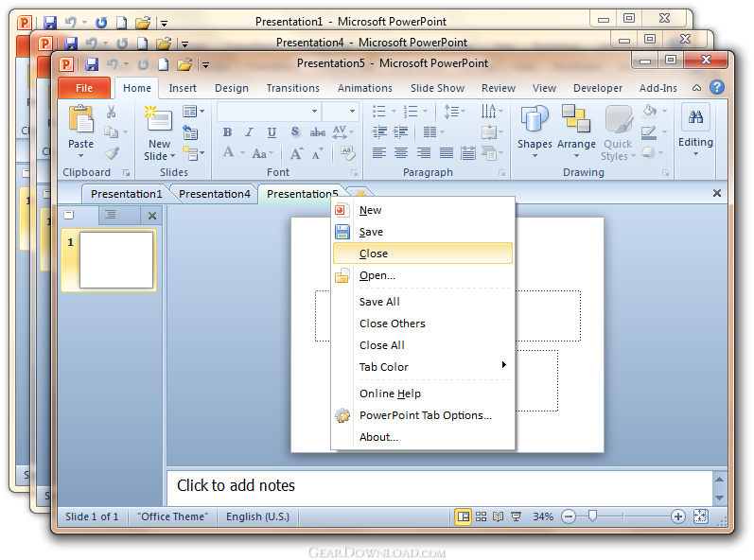Switch to the Insert ribbon tab

(x=183, y=88)
